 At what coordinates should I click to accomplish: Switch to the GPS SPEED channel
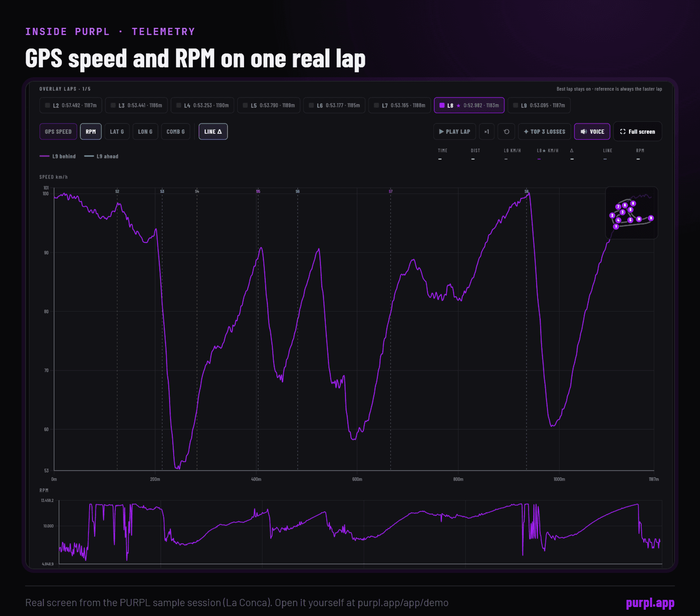58,132
